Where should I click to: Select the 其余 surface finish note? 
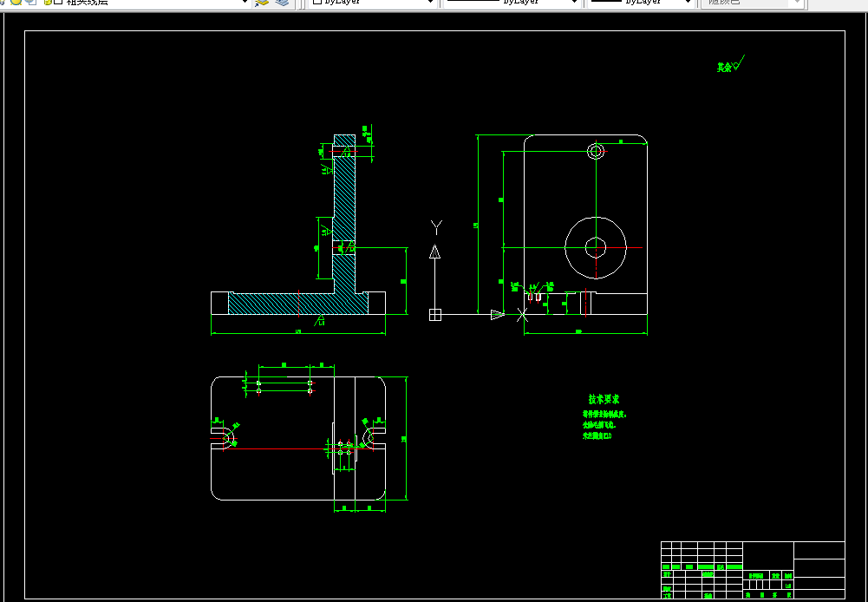click(730, 65)
